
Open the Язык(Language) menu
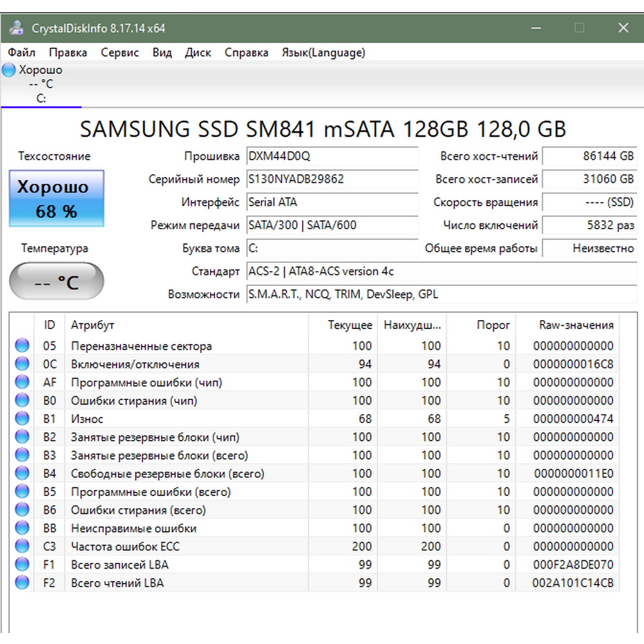tap(323, 53)
